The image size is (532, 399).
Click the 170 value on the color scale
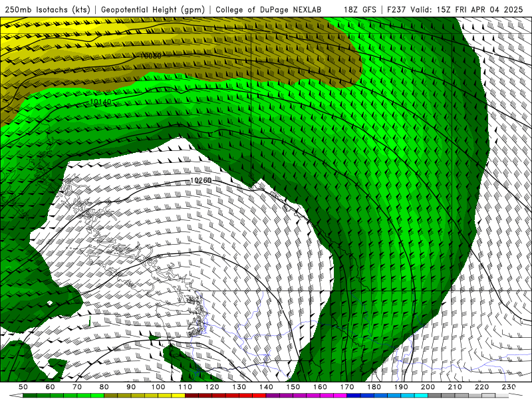[347, 387]
